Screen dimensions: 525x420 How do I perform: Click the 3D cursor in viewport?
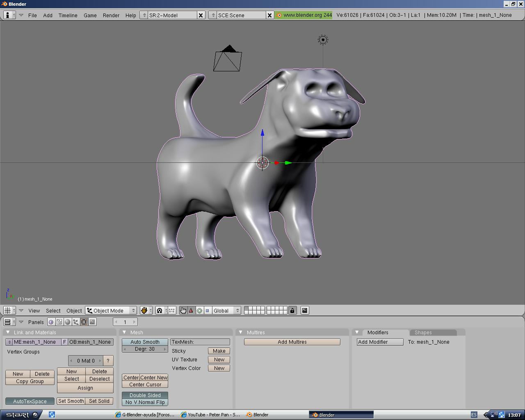(262, 163)
